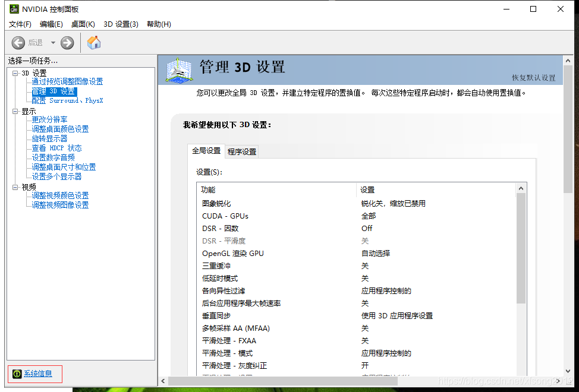The height and width of the screenshot is (392, 579).
Task: Click main panel scroll down arrow
Action: pos(568,371)
